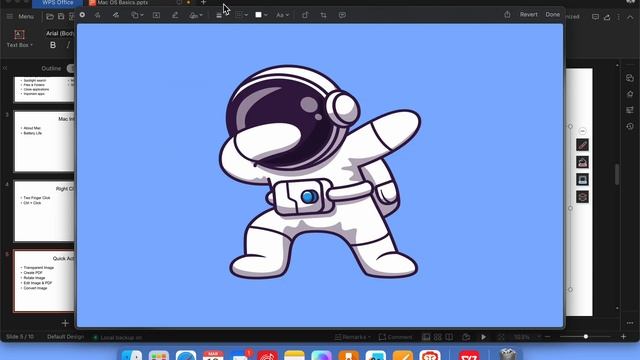This screenshot has width=640, height=360.
Task: Switch to the WPS Office tab
Action: (x=58, y=3)
